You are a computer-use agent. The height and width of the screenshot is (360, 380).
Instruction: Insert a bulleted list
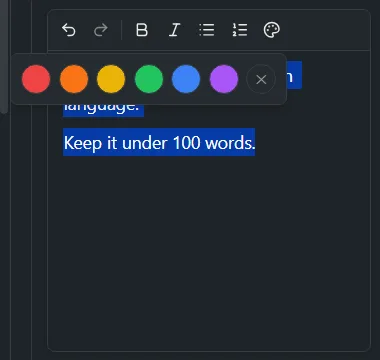pyautogui.click(x=207, y=30)
